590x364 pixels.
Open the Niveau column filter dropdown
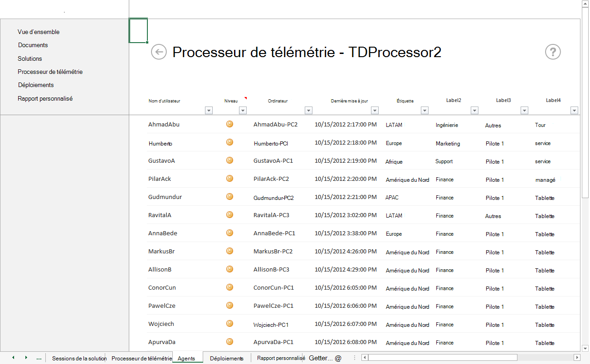(x=243, y=110)
